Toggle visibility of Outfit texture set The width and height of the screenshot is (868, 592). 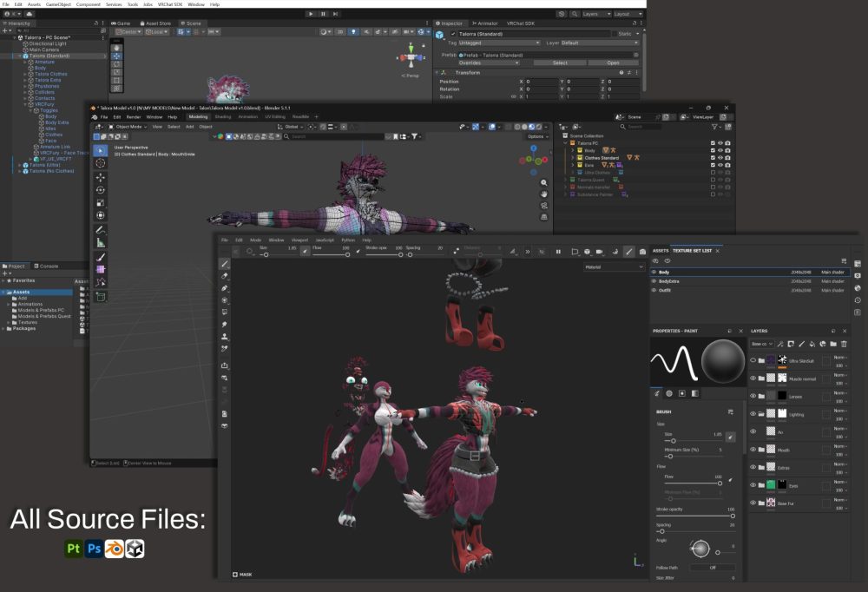click(x=654, y=290)
